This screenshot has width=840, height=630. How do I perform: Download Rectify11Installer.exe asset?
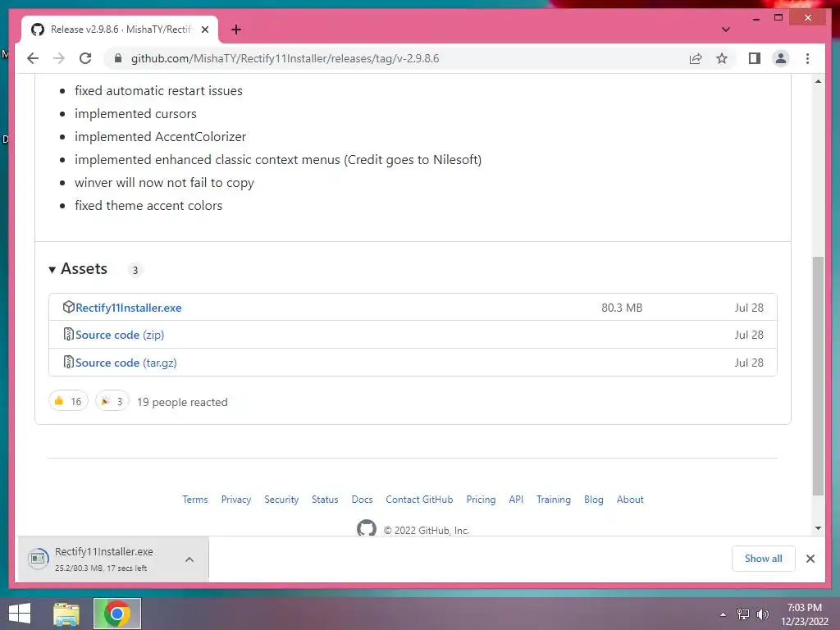[x=129, y=308]
